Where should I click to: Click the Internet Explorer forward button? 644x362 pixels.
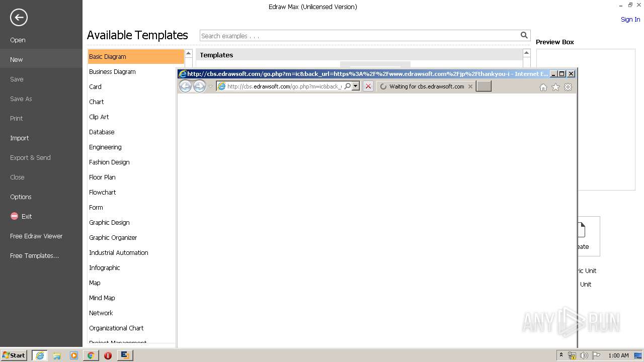(x=199, y=86)
